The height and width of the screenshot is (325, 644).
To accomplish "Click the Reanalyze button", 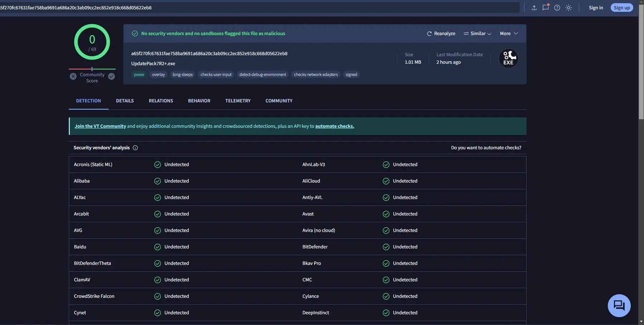I will pyautogui.click(x=441, y=33).
